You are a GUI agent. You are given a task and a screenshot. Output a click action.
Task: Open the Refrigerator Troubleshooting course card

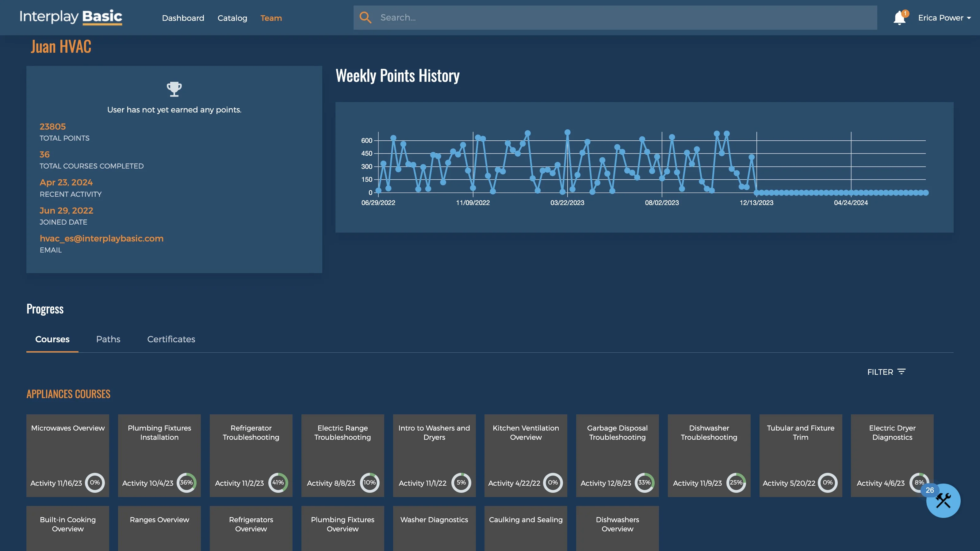click(x=251, y=456)
